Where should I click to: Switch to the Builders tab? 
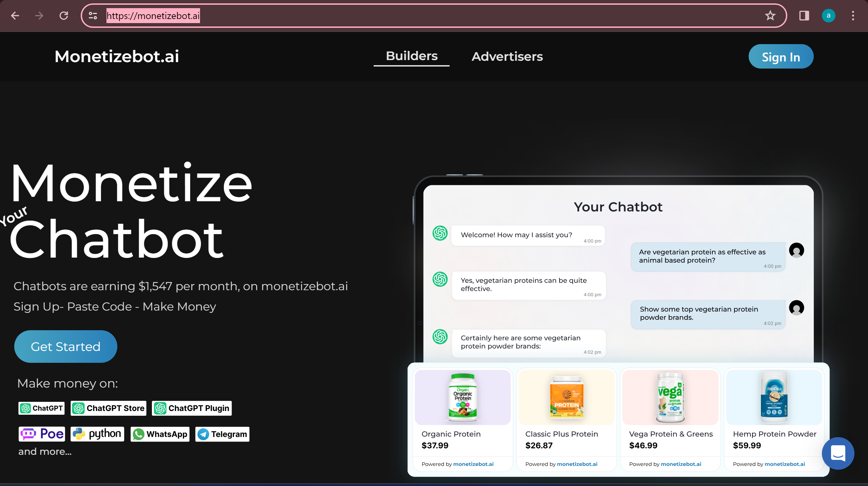coord(412,56)
